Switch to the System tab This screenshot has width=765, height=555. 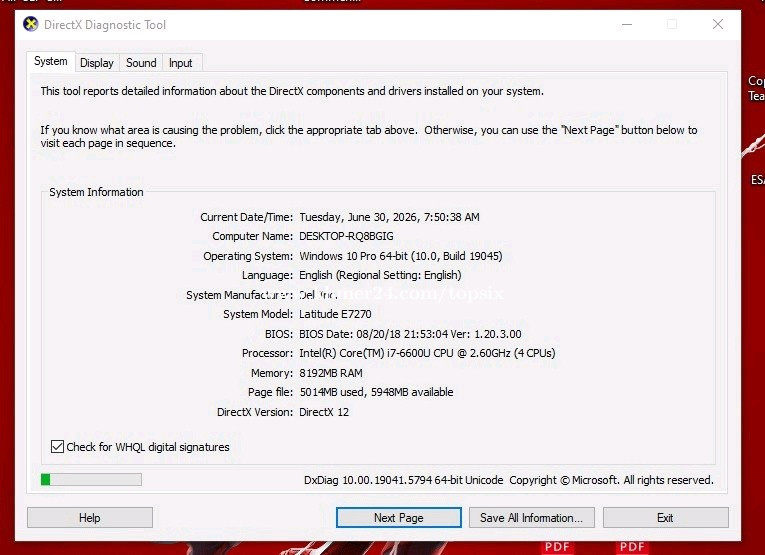[x=51, y=61]
